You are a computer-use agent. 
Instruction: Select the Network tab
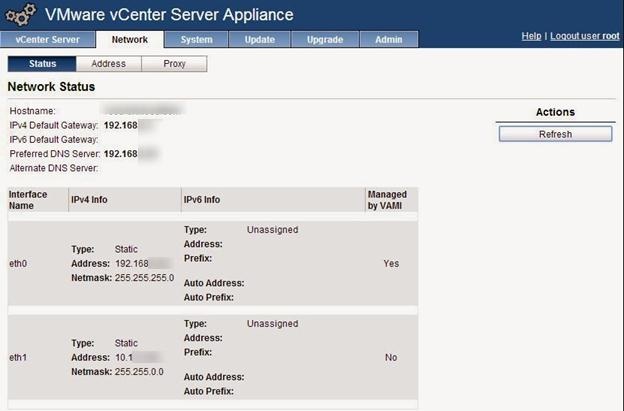[130, 39]
